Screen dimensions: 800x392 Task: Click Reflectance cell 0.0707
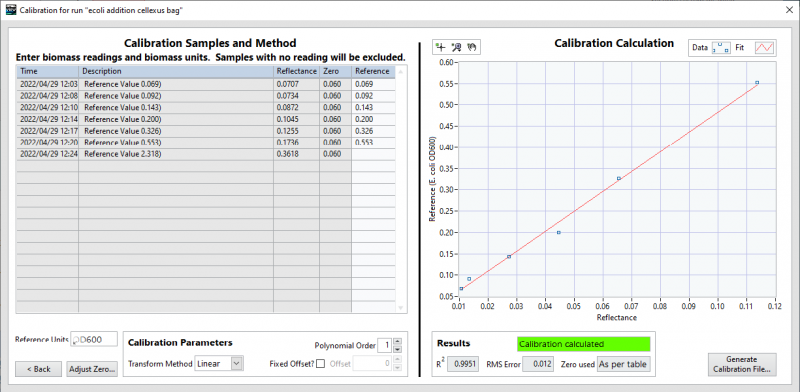(x=297, y=84)
